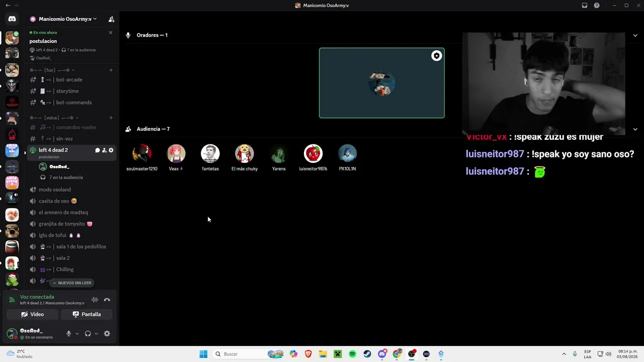Open Discord direct messages home icon
This screenshot has width=644, height=362.
pyautogui.click(x=12, y=19)
